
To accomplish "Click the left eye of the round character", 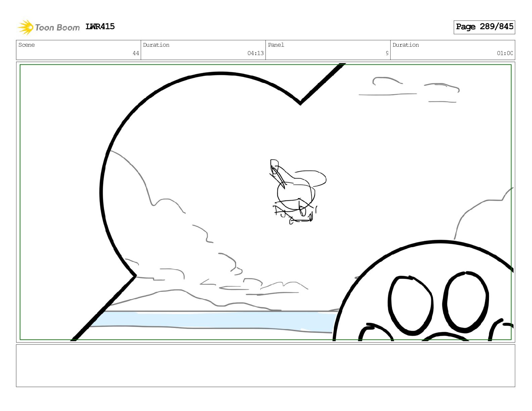I will coord(410,305).
